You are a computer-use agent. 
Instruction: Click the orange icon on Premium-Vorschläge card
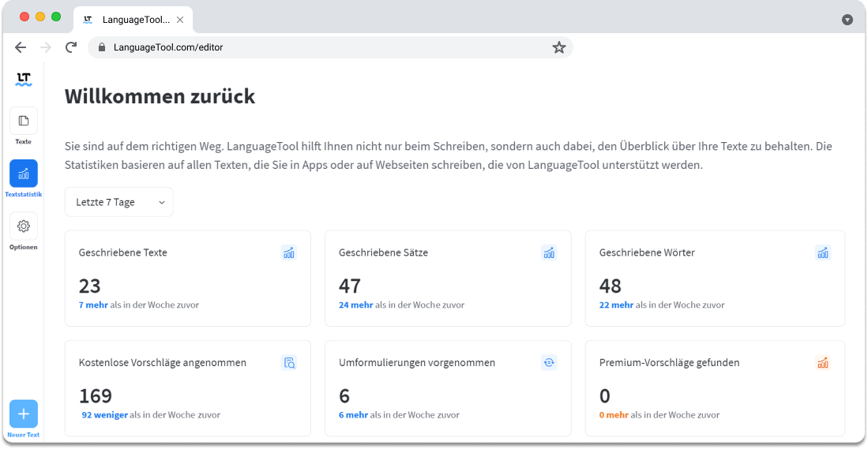coord(823,363)
